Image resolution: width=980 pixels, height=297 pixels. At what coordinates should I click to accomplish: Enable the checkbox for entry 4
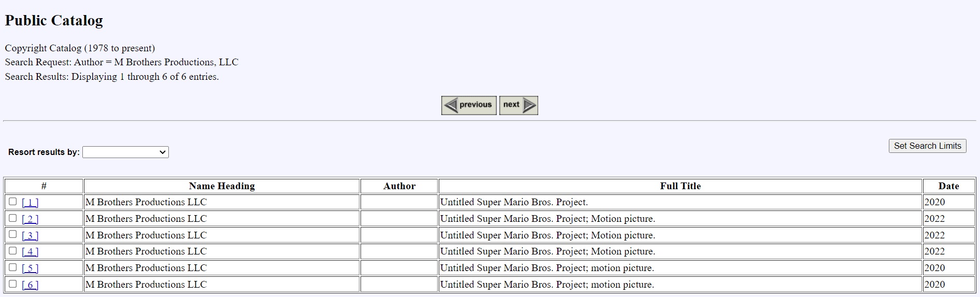[x=13, y=251]
